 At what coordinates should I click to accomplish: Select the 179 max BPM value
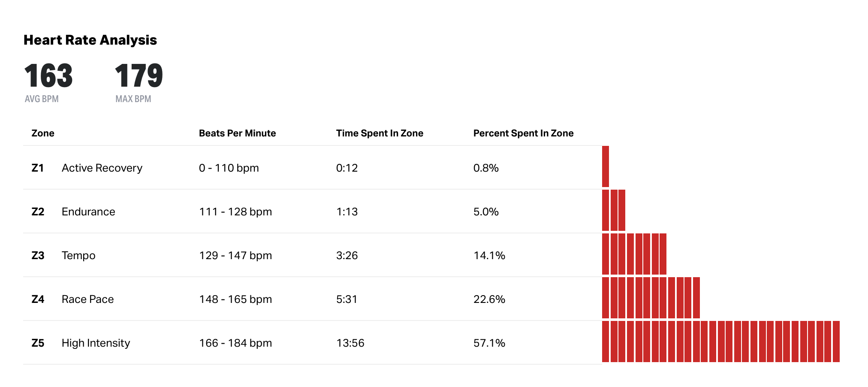(x=139, y=76)
